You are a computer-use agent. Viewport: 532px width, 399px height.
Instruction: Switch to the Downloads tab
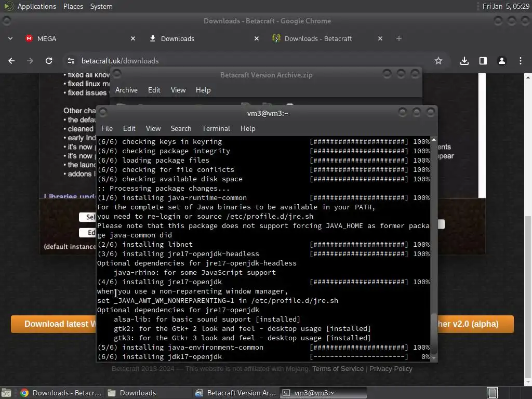[205, 38]
